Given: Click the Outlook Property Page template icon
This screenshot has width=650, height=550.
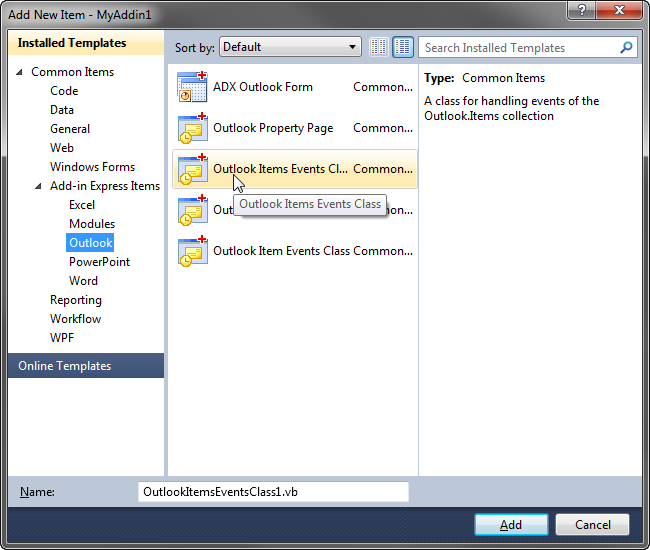Looking at the screenshot, I should coord(192,128).
